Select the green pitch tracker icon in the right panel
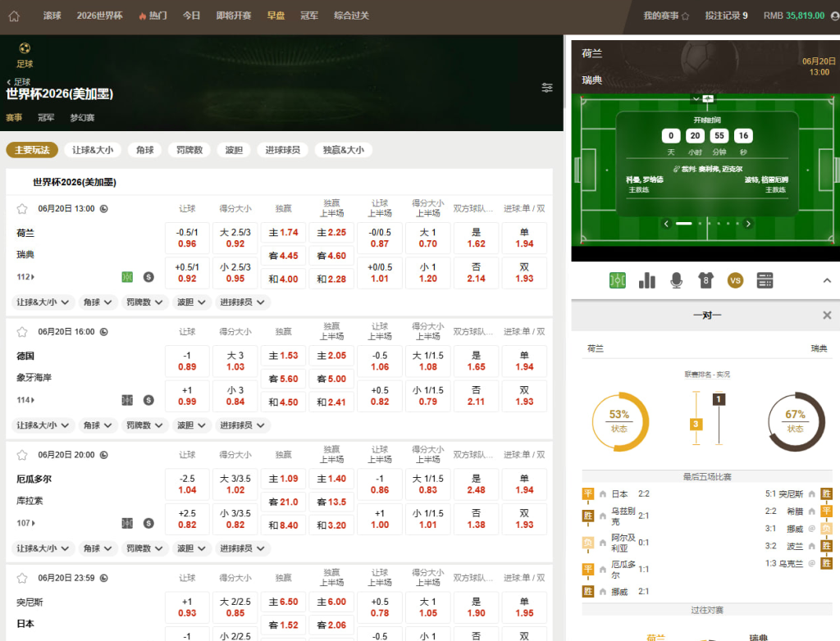840x641 pixels. [618, 280]
